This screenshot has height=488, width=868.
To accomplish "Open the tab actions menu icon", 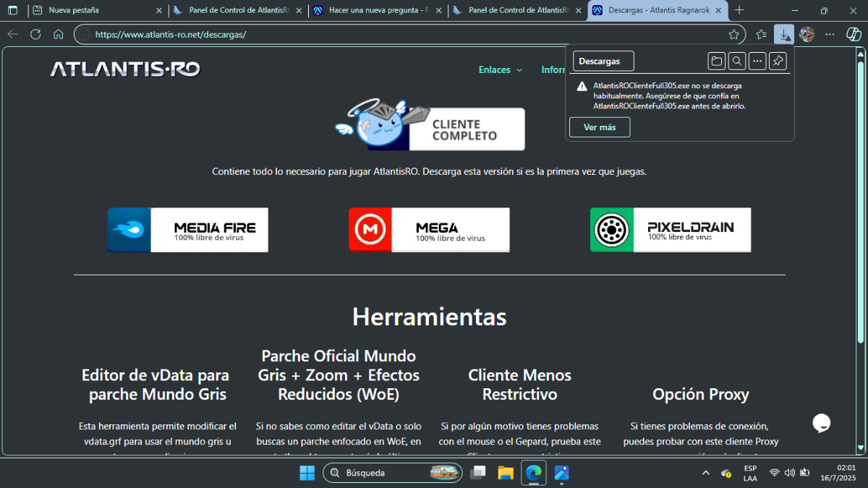I will (x=12, y=11).
